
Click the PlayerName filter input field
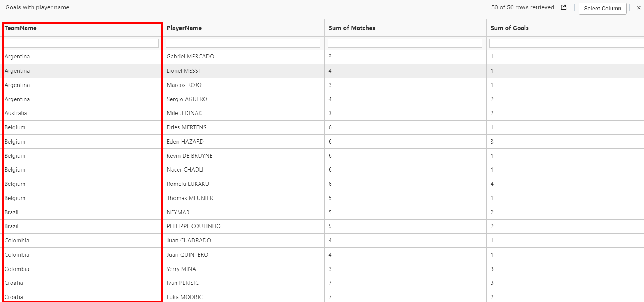[x=243, y=43]
